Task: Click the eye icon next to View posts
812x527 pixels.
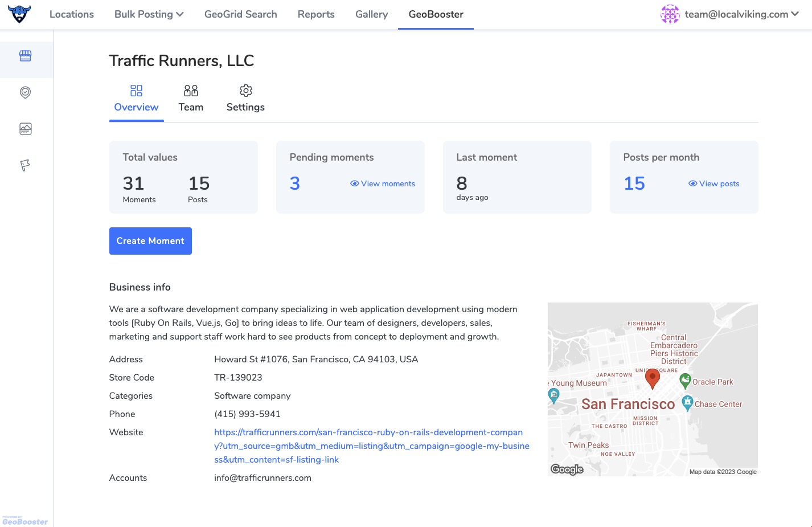Action: pos(692,183)
